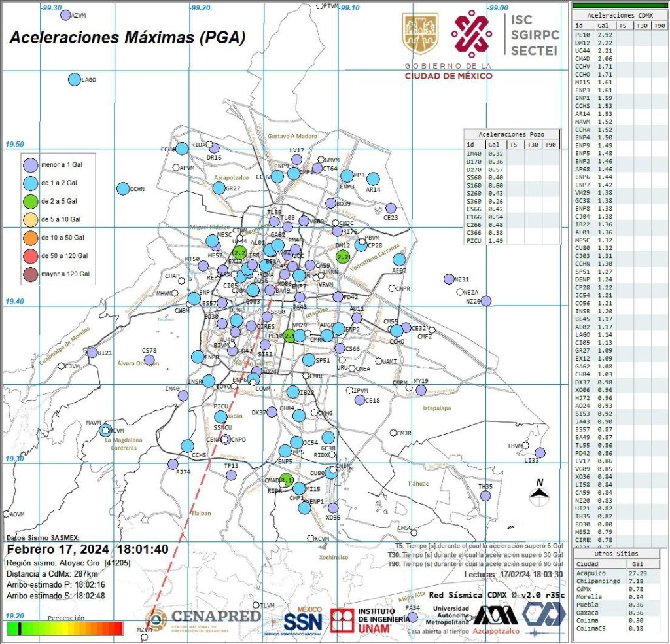Screen dimensions: 670x644
Task: Click the MY19 station marker
Action: [x=421, y=390]
